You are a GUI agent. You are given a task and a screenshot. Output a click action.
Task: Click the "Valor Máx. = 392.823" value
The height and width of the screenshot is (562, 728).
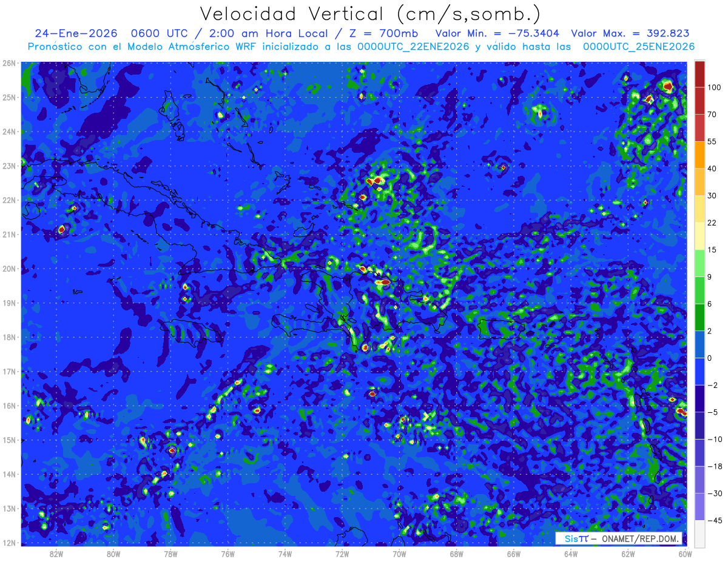click(630, 33)
